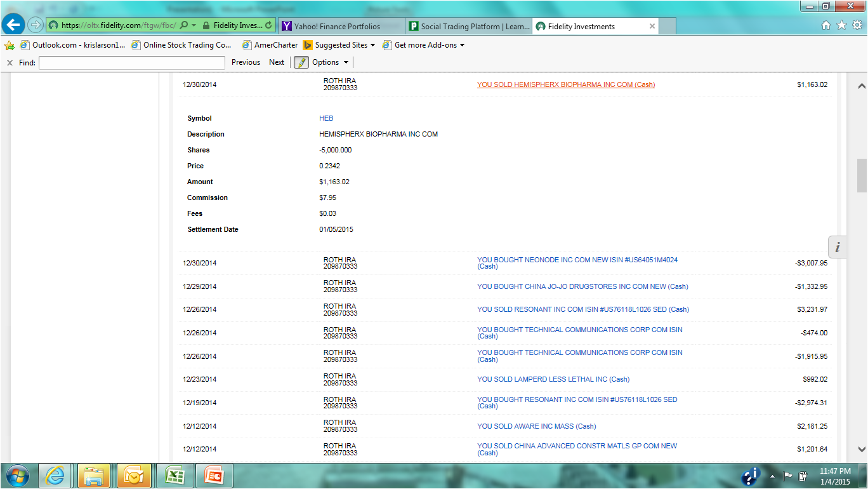
Task: Toggle the Find bar highlight pencil icon
Action: (301, 62)
